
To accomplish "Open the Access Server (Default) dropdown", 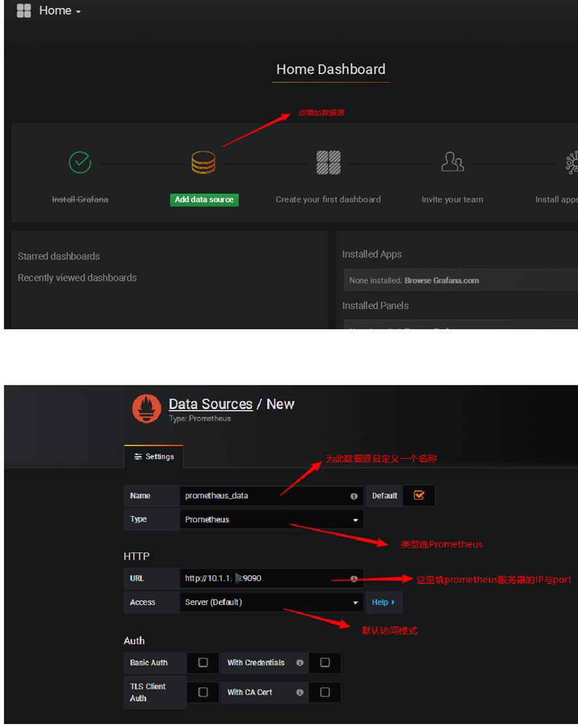I will pyautogui.click(x=272, y=602).
